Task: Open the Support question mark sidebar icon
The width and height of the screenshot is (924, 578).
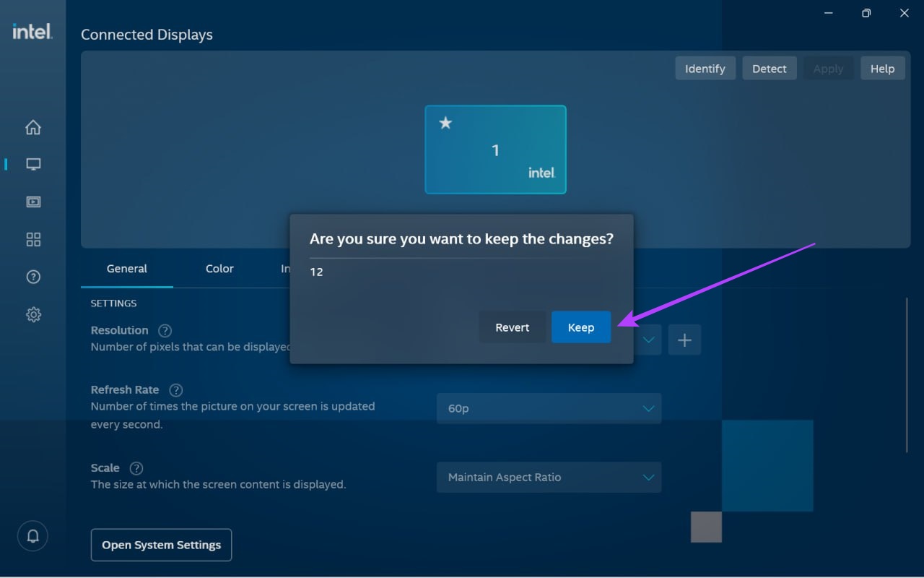Action: click(33, 277)
